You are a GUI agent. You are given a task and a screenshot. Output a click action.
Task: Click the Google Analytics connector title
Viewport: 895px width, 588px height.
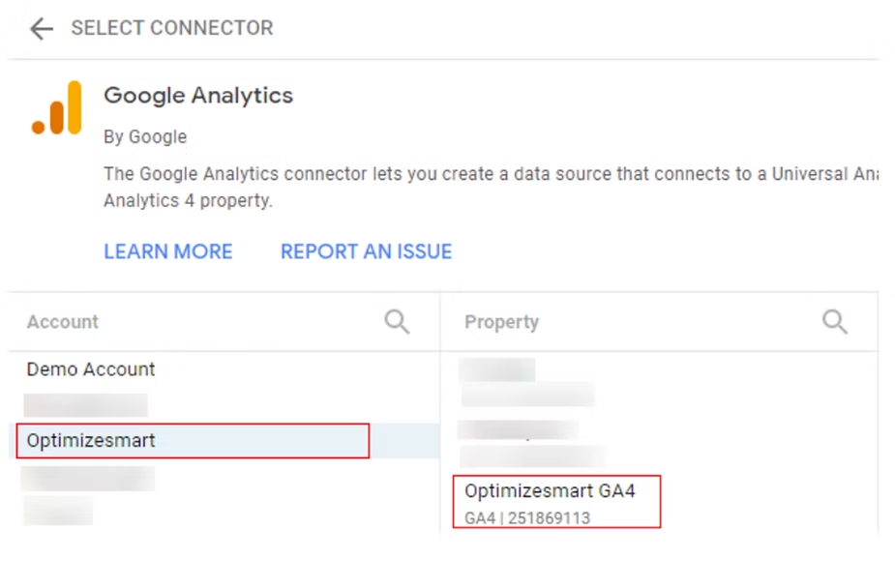point(198,96)
